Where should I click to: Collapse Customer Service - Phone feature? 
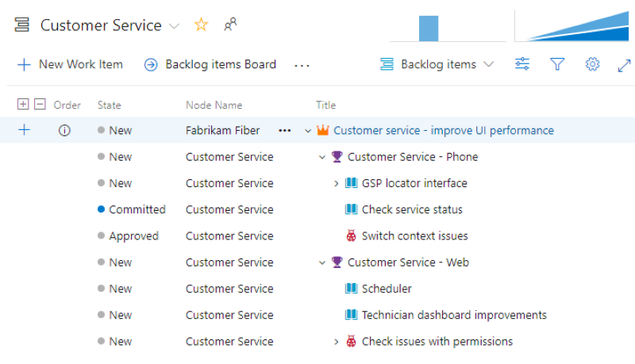point(322,157)
